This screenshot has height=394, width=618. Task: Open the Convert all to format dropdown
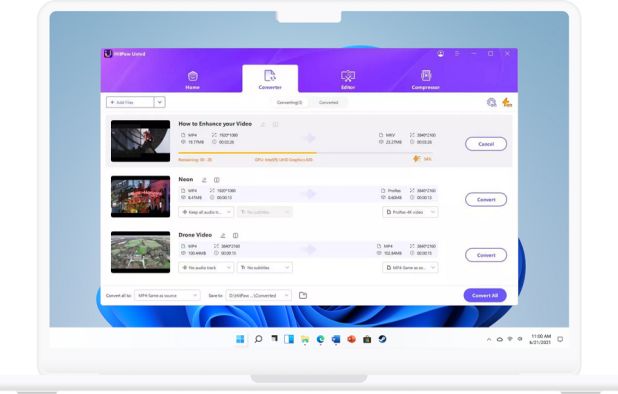[x=167, y=295]
